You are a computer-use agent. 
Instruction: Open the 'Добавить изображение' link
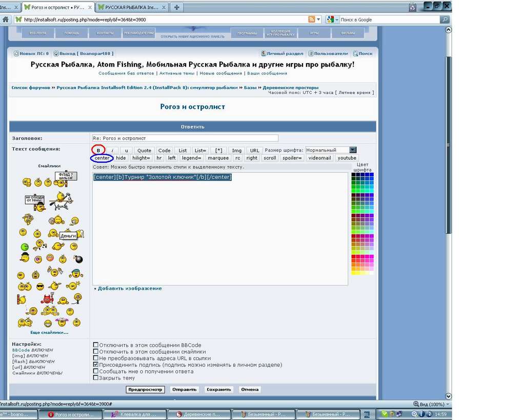tap(130, 288)
